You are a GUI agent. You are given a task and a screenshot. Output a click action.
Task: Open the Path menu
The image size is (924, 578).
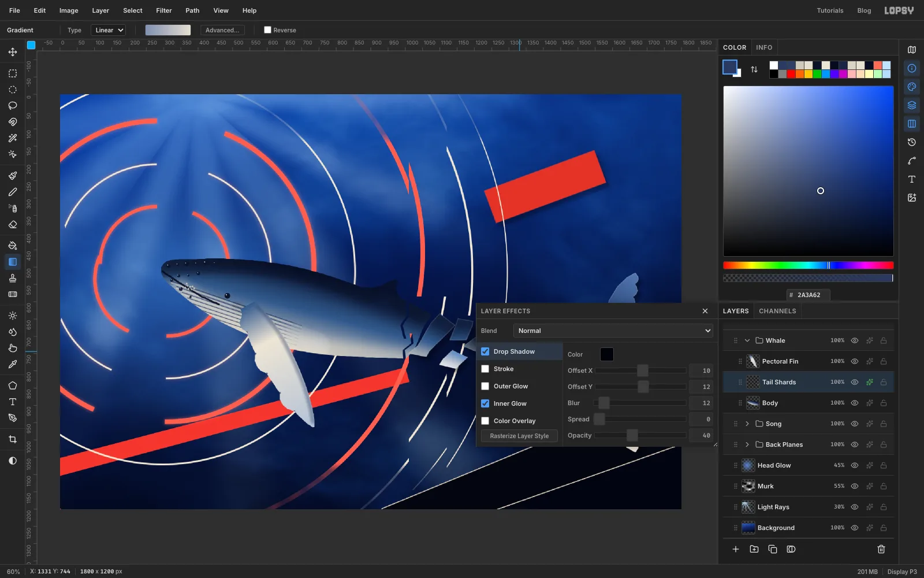click(x=192, y=10)
